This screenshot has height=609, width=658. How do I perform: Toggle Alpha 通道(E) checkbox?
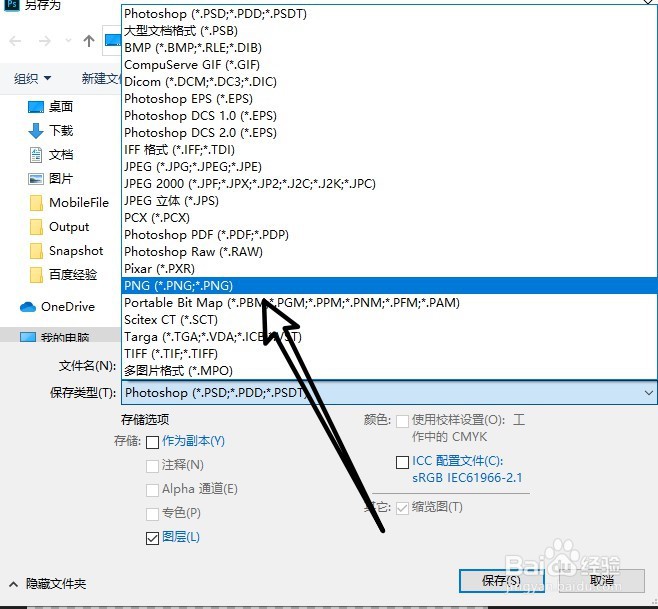152,490
